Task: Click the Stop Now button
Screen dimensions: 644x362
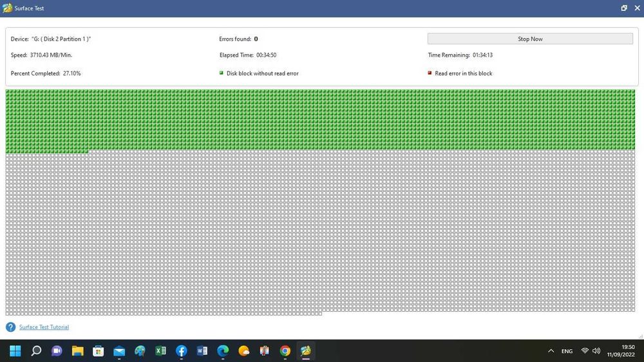Action: point(530,39)
